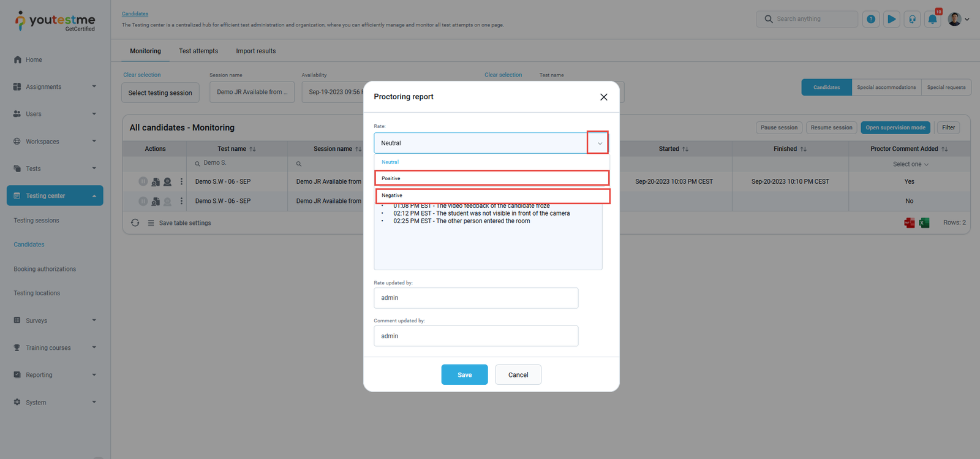Open Special accommodations view
The height and width of the screenshot is (459, 980).
click(886, 88)
